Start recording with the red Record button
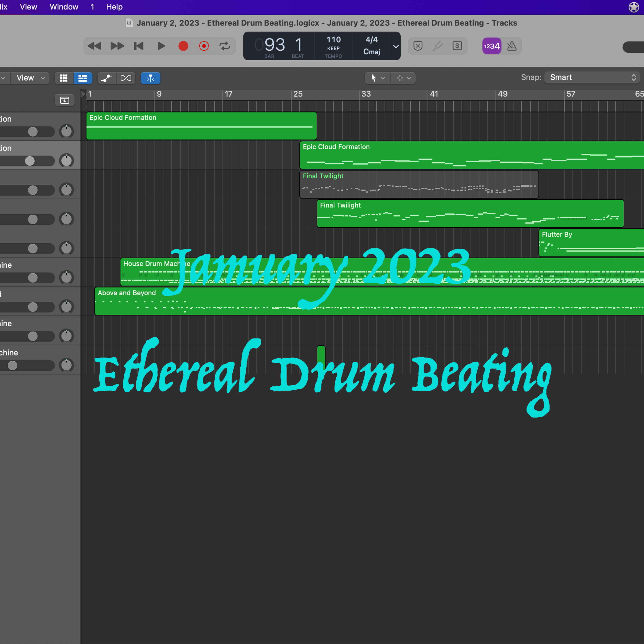The height and width of the screenshot is (644, 644). tap(183, 46)
